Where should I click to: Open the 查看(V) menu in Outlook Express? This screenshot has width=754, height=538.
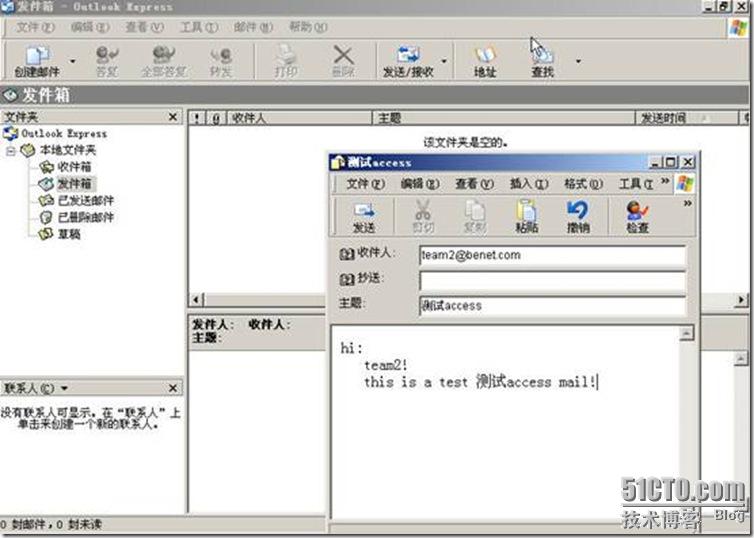(144, 27)
